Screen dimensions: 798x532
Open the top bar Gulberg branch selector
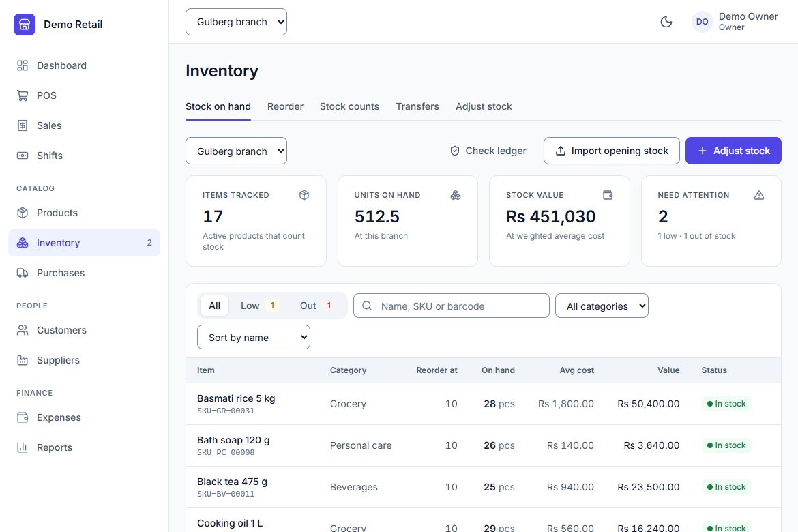coord(236,22)
